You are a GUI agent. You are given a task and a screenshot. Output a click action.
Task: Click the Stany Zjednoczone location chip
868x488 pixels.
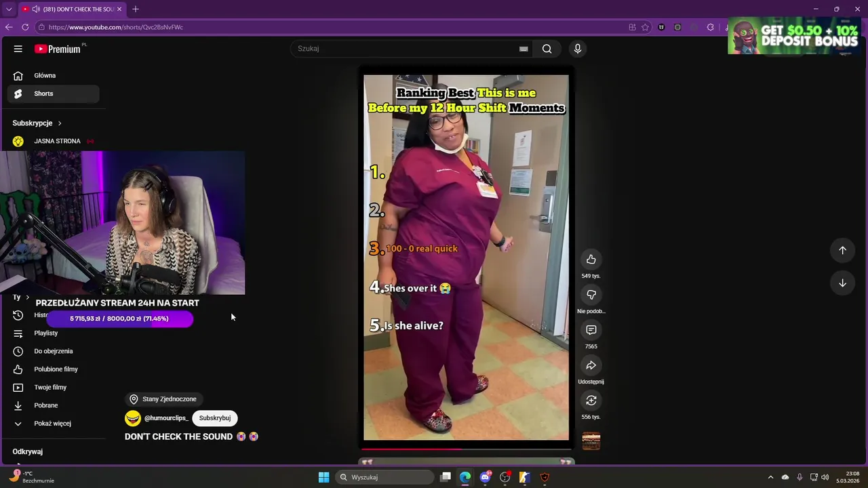(x=163, y=399)
